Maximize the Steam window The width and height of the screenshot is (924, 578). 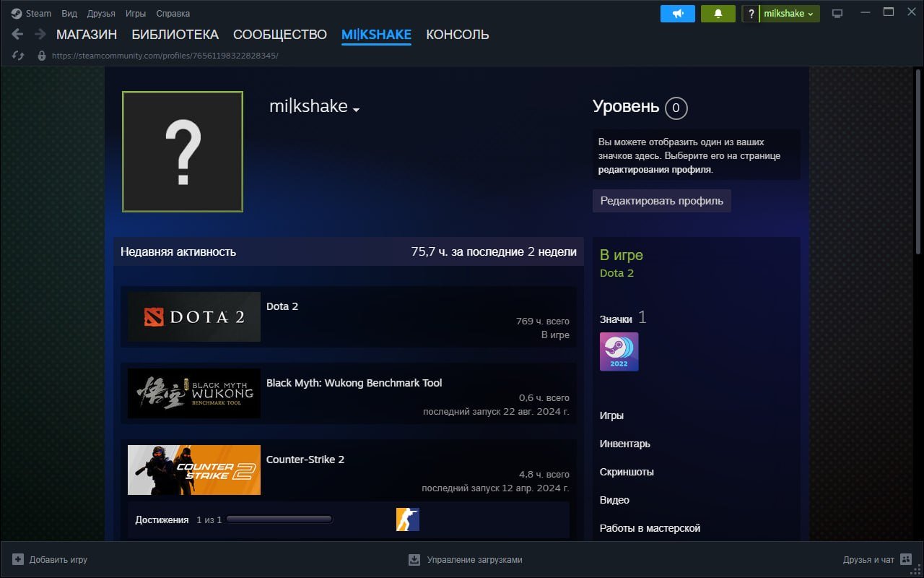[889, 12]
